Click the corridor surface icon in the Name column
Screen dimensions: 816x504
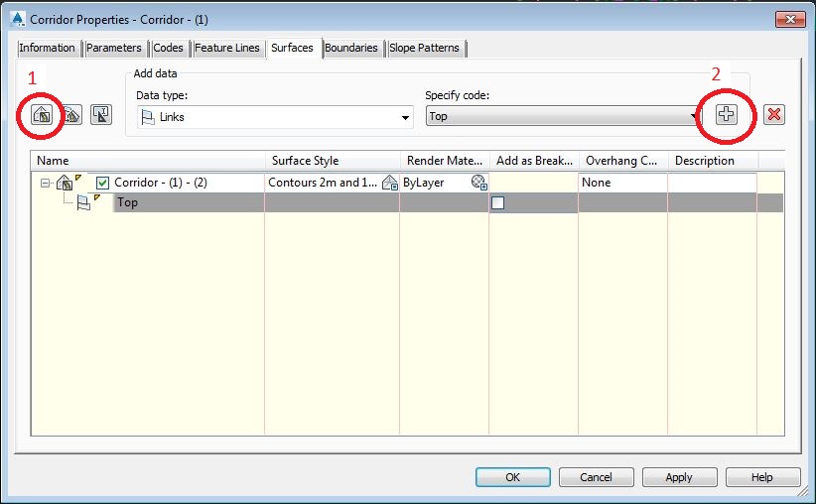pyautogui.click(x=65, y=183)
